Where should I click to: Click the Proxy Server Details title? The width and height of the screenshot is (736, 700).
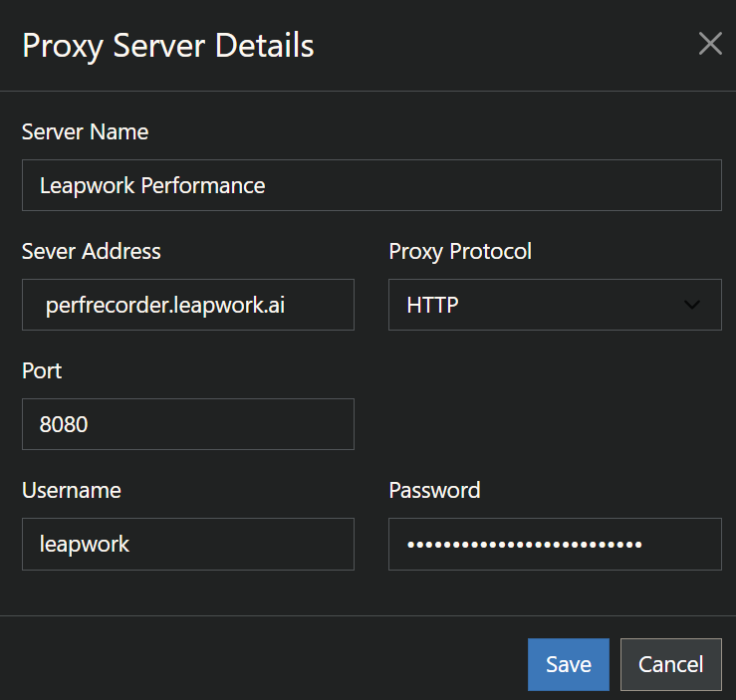point(168,46)
